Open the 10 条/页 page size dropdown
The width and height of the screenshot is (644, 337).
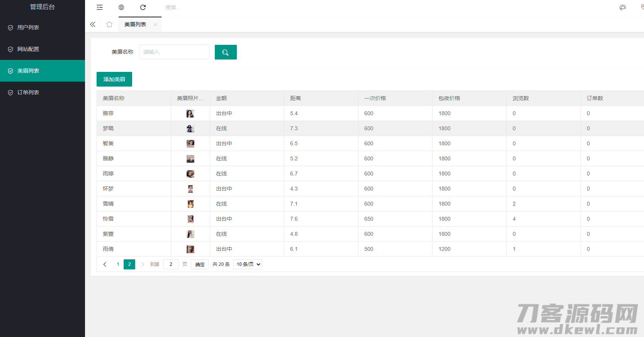(x=248, y=264)
